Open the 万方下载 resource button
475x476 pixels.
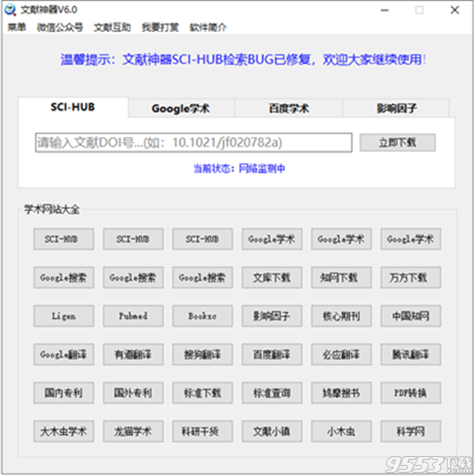click(x=410, y=277)
